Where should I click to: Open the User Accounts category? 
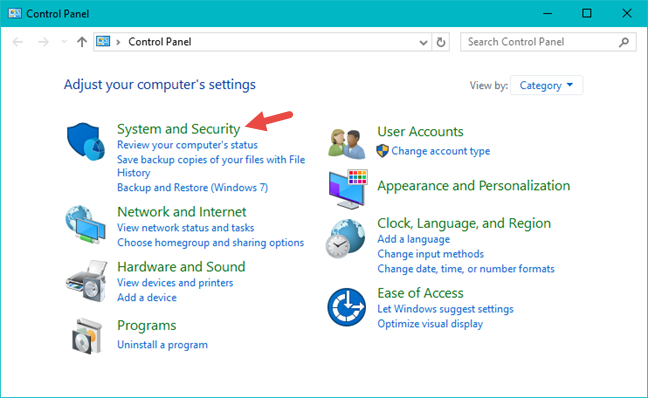(x=420, y=131)
